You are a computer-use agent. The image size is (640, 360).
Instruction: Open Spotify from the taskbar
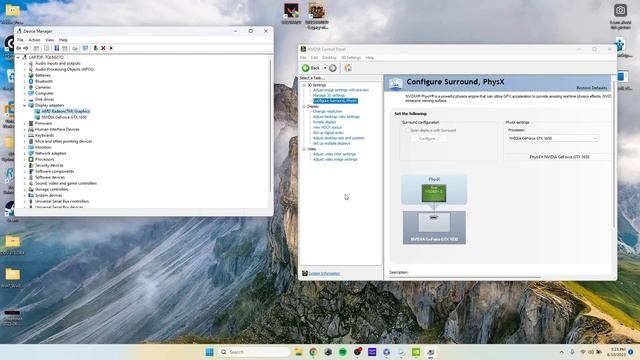coord(343,352)
